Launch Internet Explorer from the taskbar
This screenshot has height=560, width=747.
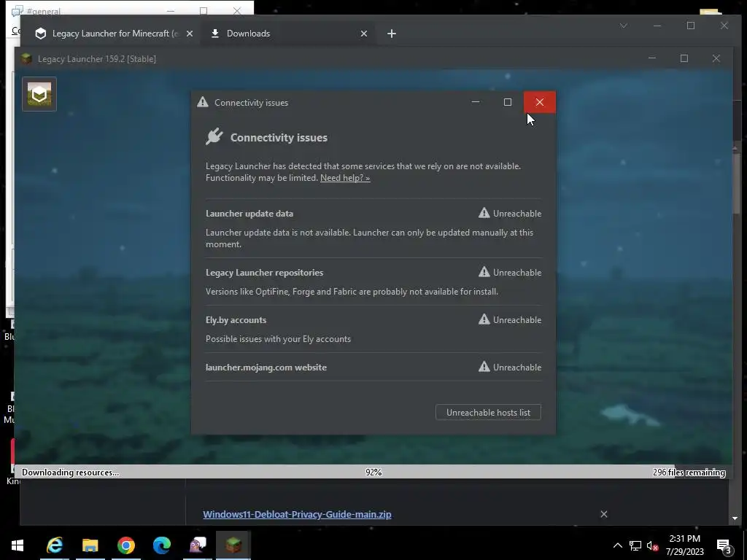click(x=54, y=545)
